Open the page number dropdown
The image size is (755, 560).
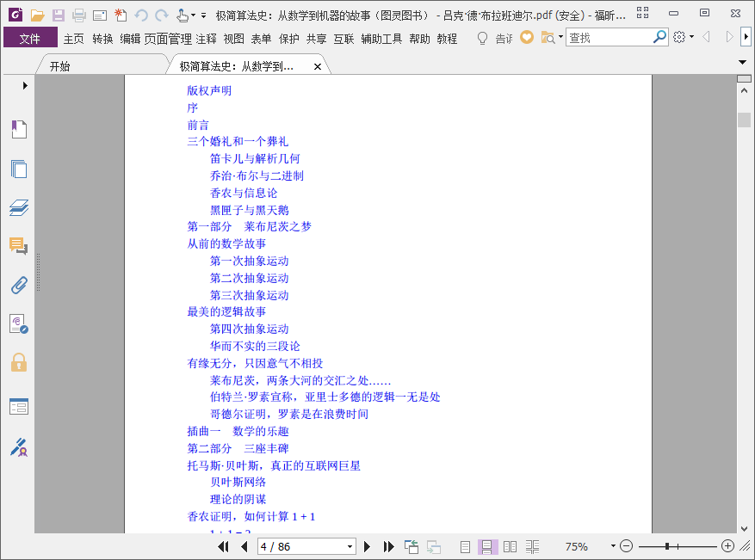click(350, 546)
